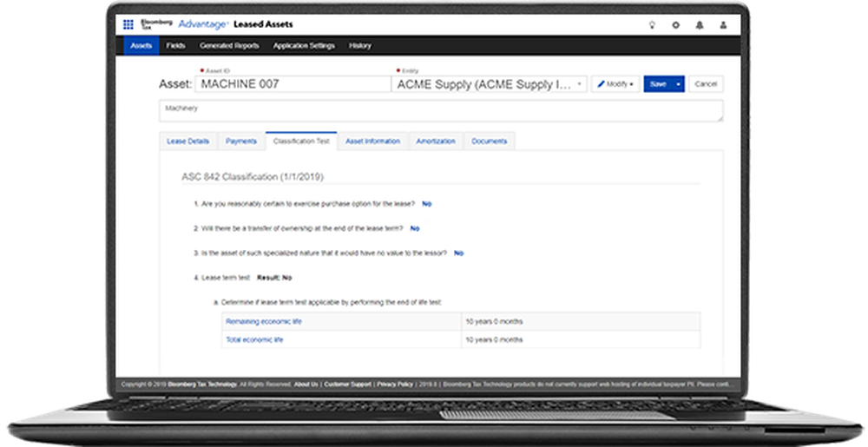Open settings gear icon in header

click(x=676, y=25)
